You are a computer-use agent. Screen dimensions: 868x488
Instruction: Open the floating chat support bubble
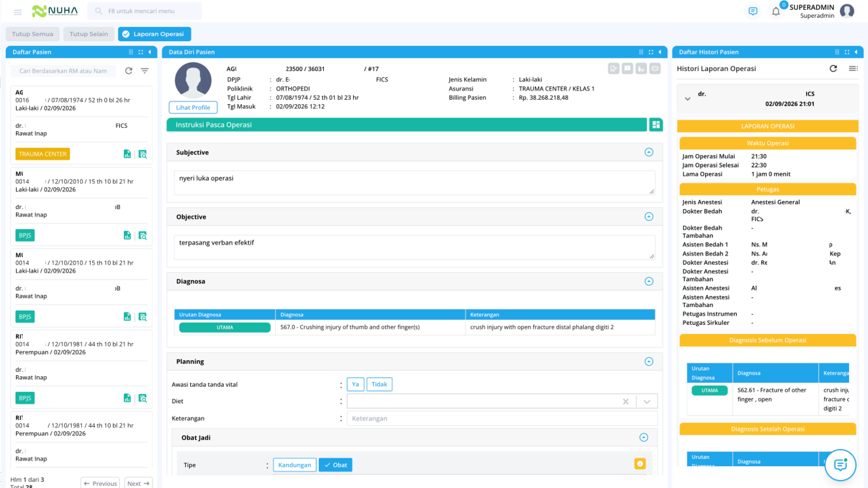coord(840,465)
